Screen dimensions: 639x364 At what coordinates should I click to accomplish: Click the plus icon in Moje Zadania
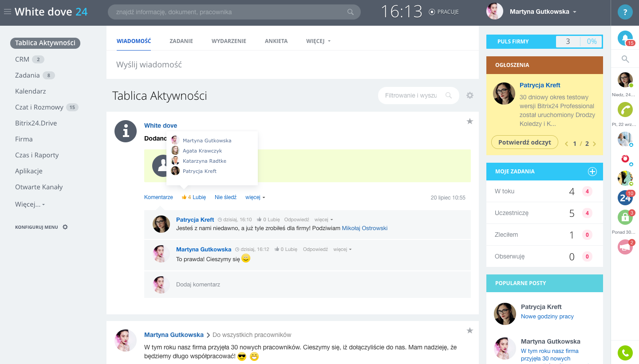tap(592, 172)
